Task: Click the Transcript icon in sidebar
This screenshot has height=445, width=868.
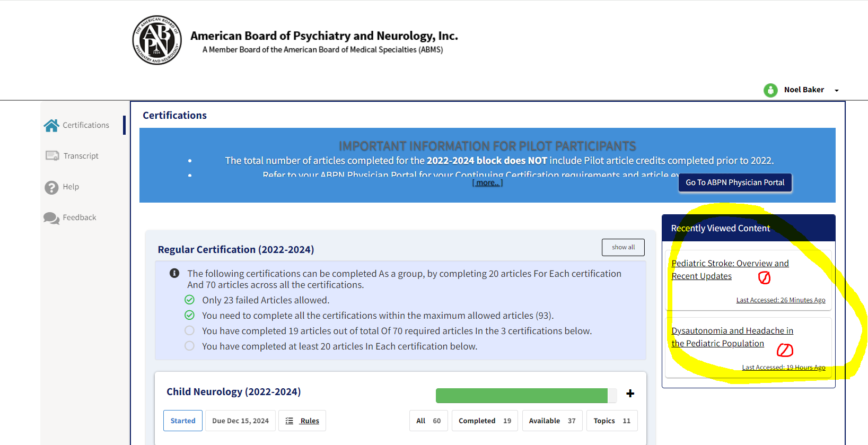Action: 52,156
